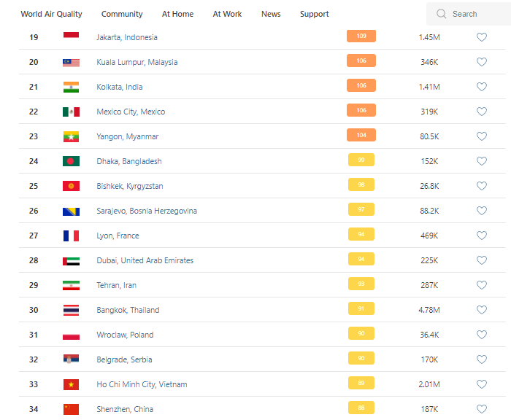This screenshot has height=420, width=511.
Task: Favorite Jakarta with the heart icon
Action: point(481,37)
